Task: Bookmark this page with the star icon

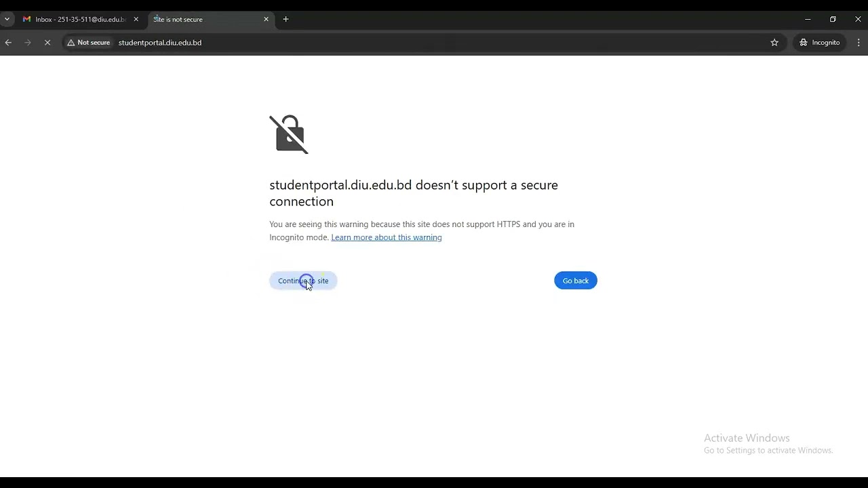Action: tap(774, 43)
